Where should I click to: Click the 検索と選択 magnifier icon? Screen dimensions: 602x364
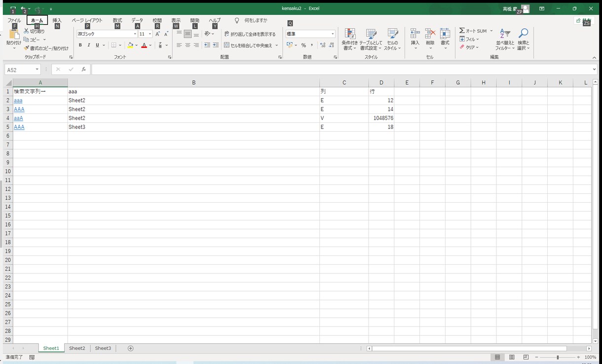(523, 34)
